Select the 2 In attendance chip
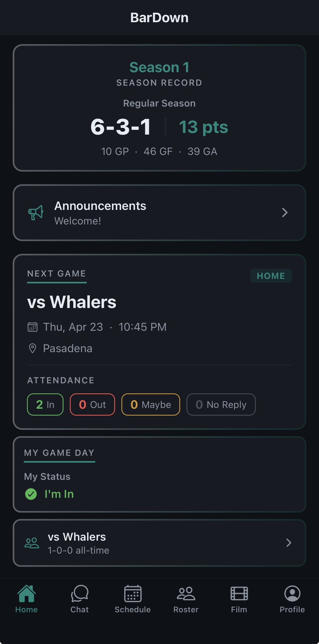The width and height of the screenshot is (319, 644). click(45, 404)
